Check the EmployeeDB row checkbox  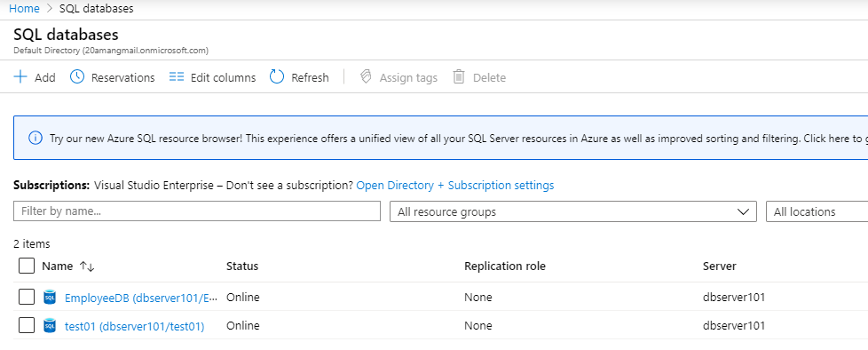click(27, 298)
